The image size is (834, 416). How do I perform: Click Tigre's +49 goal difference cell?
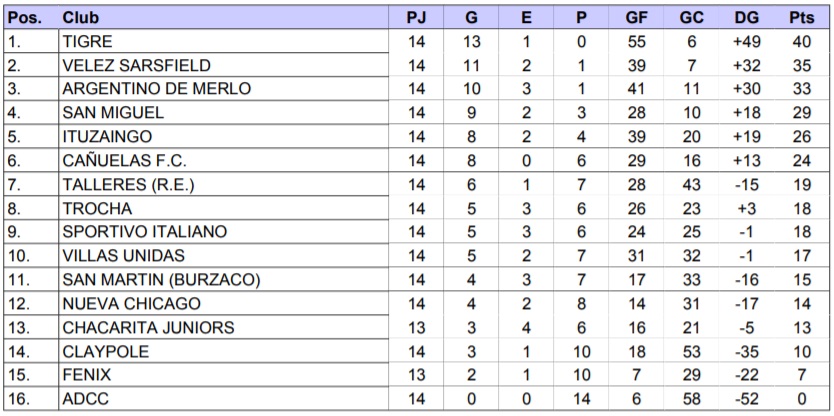pos(746,42)
